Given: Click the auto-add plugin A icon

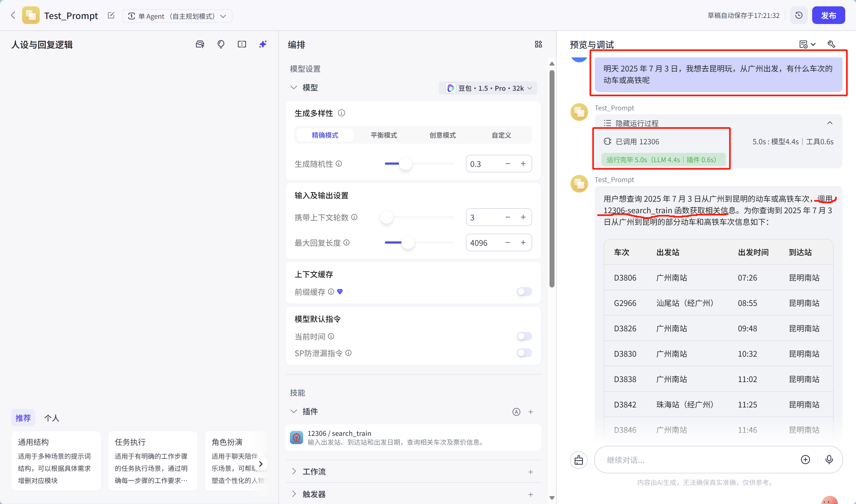Looking at the screenshot, I should [x=516, y=412].
